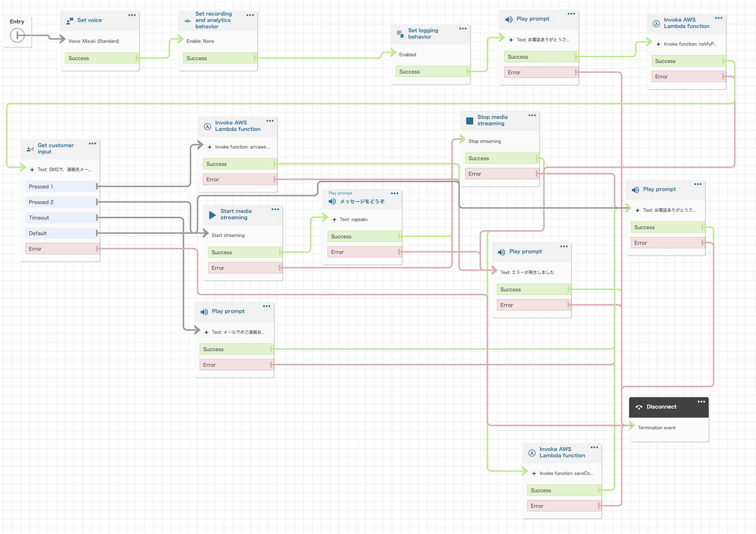Image resolution: width=756 pixels, height=534 pixels.
Task: Click the Set recording and analytics behavior icon
Action: point(187,21)
